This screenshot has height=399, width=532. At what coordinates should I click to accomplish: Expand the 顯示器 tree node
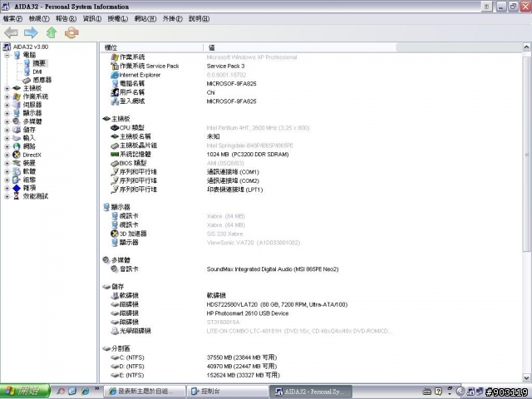point(7,113)
